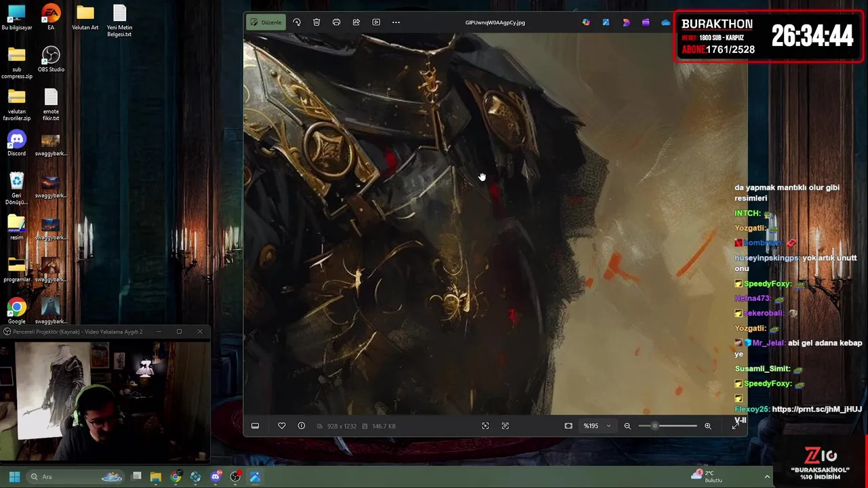Open the three-dot more options menu
The width and height of the screenshot is (868, 488).
tap(396, 22)
